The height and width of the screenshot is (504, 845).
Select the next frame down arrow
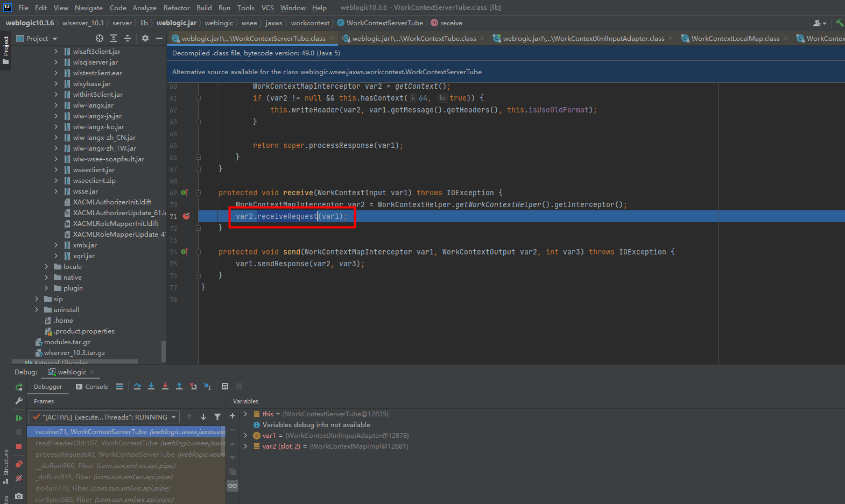(203, 417)
